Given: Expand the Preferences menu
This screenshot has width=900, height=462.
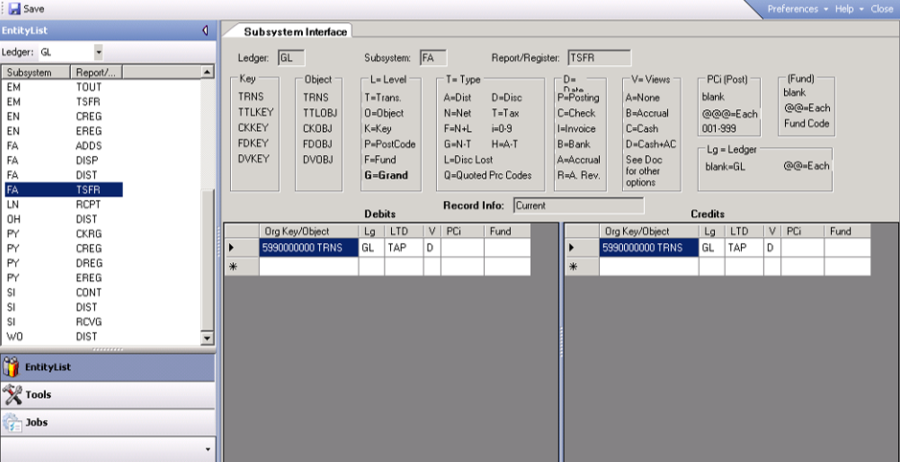Looking at the screenshot, I should click(797, 8).
